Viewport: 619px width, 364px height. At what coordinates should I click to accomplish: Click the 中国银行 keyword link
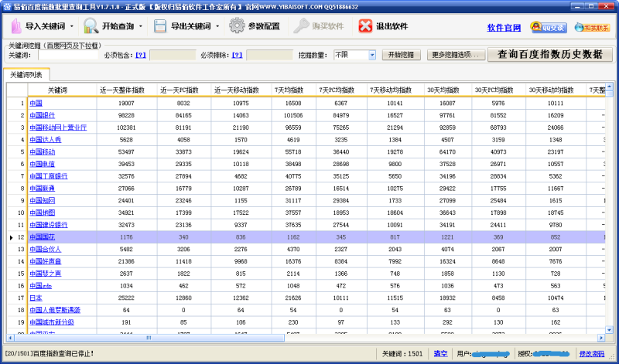pos(40,115)
